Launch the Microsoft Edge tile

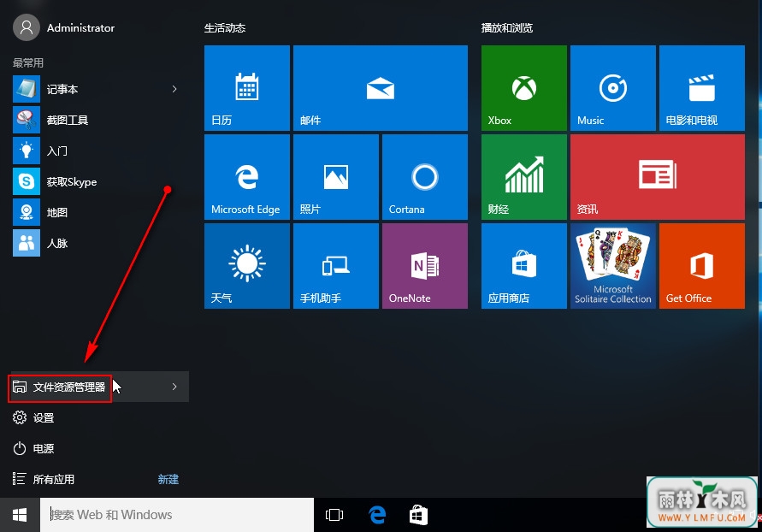pos(247,177)
